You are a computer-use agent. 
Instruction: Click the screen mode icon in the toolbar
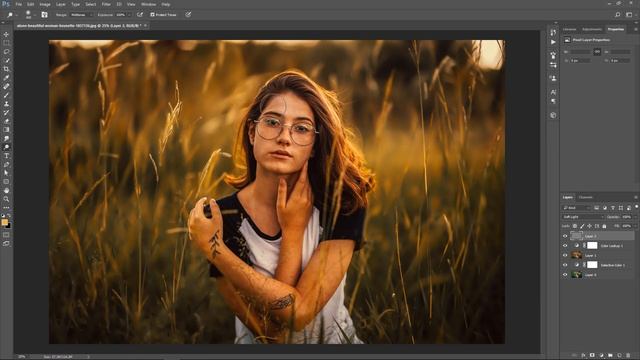[x=6, y=244]
